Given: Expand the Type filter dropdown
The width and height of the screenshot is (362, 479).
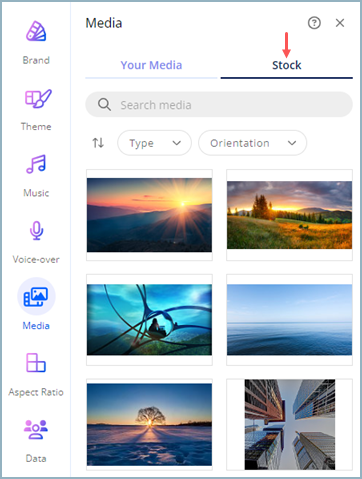Looking at the screenshot, I should click(x=154, y=143).
